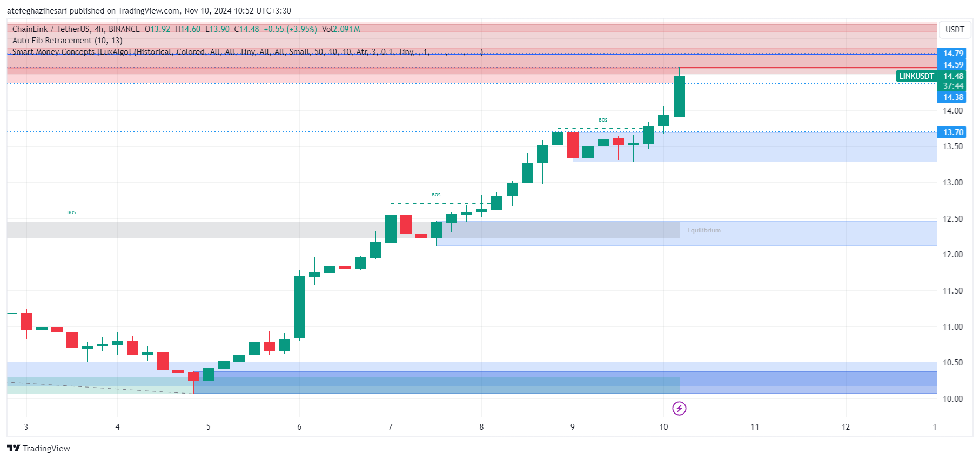
Task: Click the 10.50 price axis label
Action: pos(953,363)
